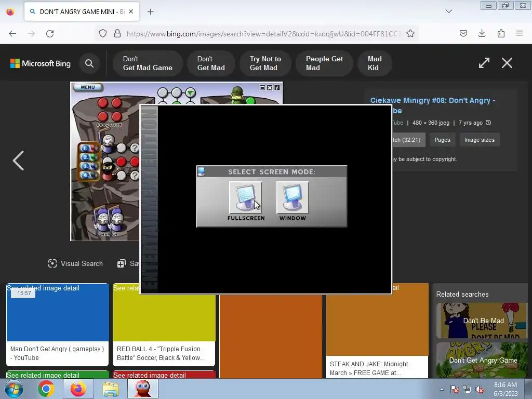Image resolution: width=532 pixels, height=399 pixels.
Task: Click the Microsoft Bing logo
Action: (41, 63)
